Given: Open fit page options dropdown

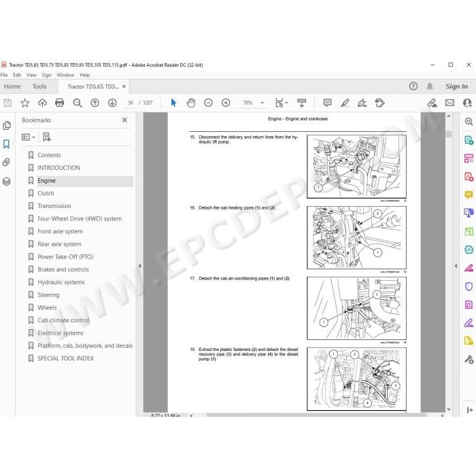Looking at the screenshot, I should click(281, 103).
